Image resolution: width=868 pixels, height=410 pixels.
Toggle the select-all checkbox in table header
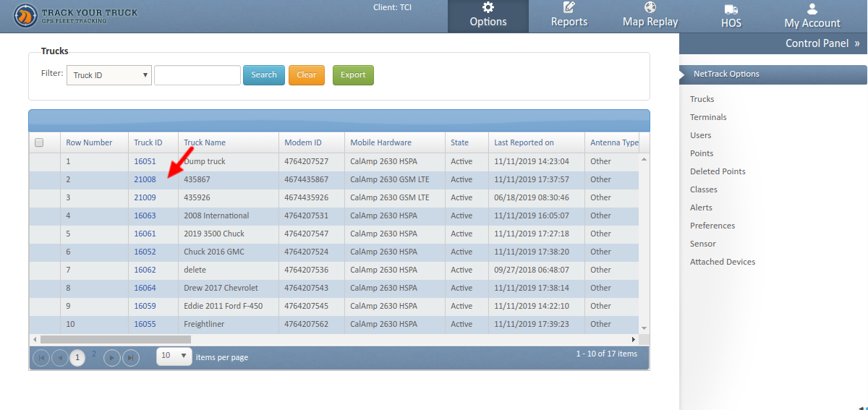39,142
